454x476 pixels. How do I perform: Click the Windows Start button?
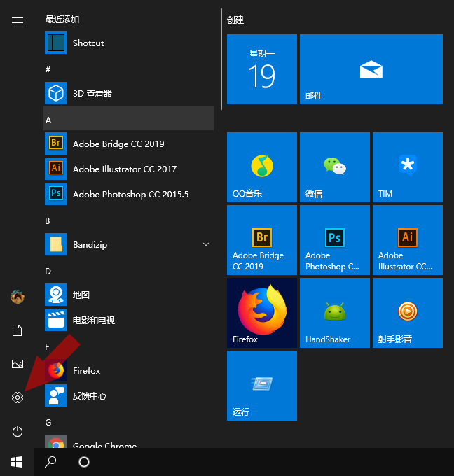coord(17,462)
